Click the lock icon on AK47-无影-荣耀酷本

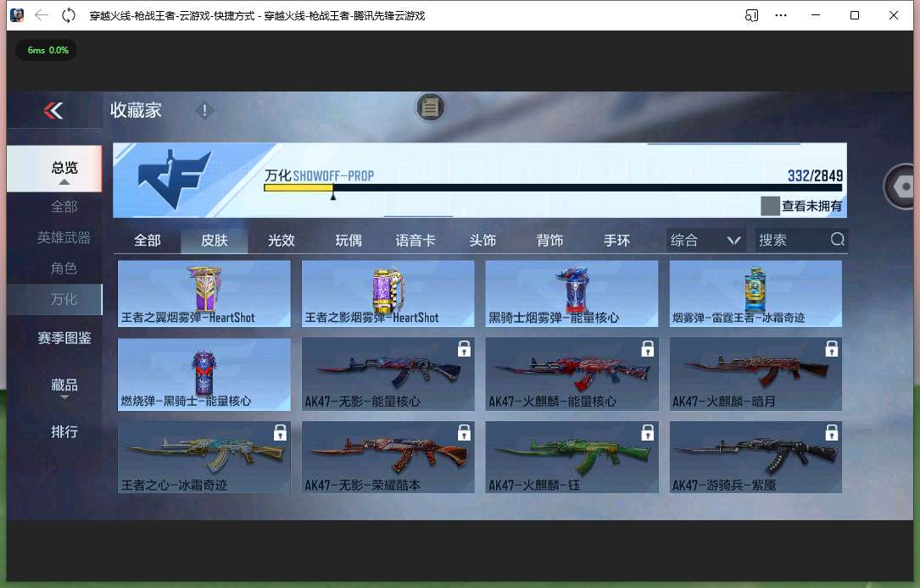pyautogui.click(x=464, y=433)
